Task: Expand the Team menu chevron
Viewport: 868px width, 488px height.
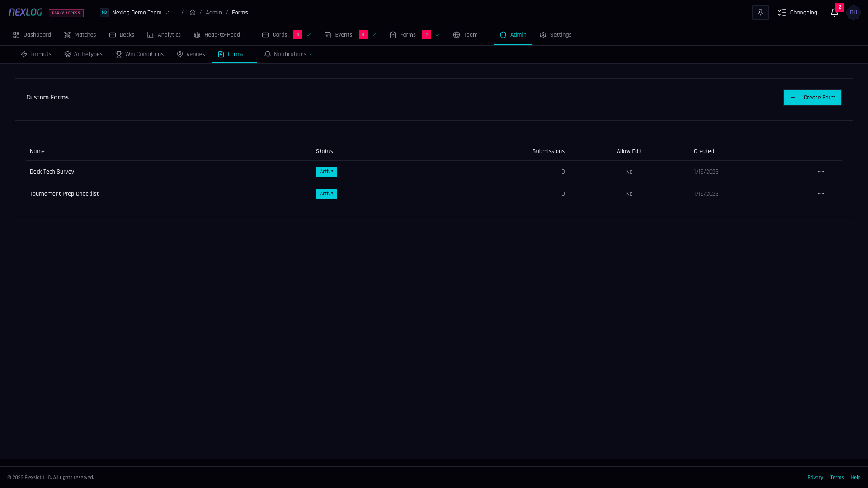Action: point(484,35)
